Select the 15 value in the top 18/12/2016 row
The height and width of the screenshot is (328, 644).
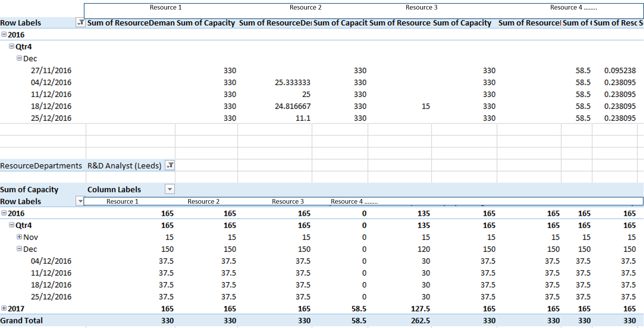coord(426,106)
